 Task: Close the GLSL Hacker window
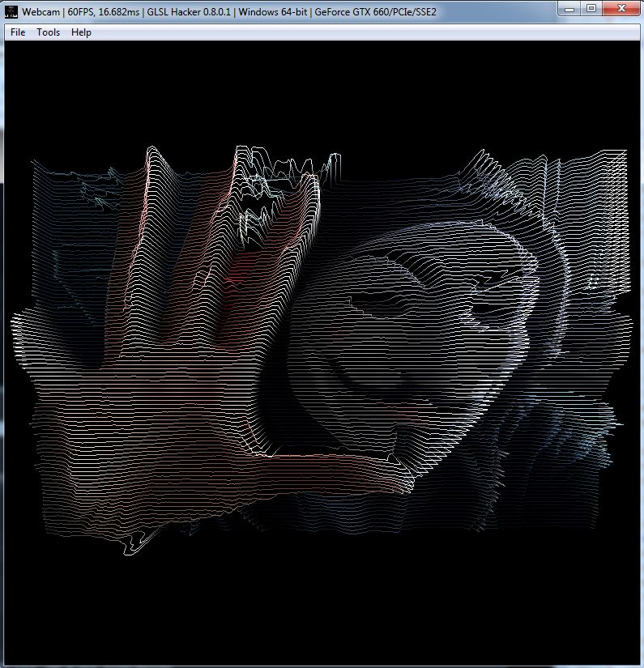[621, 9]
